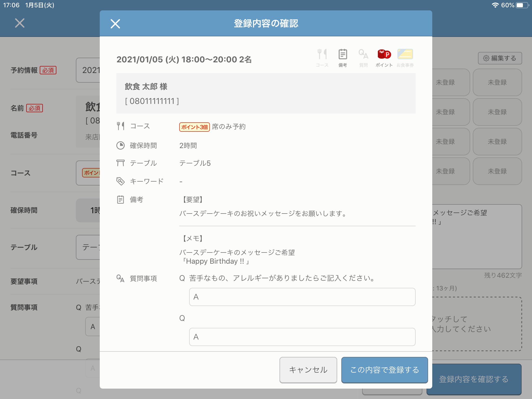Click the キャンセル button
This screenshot has width=532, height=399.
click(308, 370)
